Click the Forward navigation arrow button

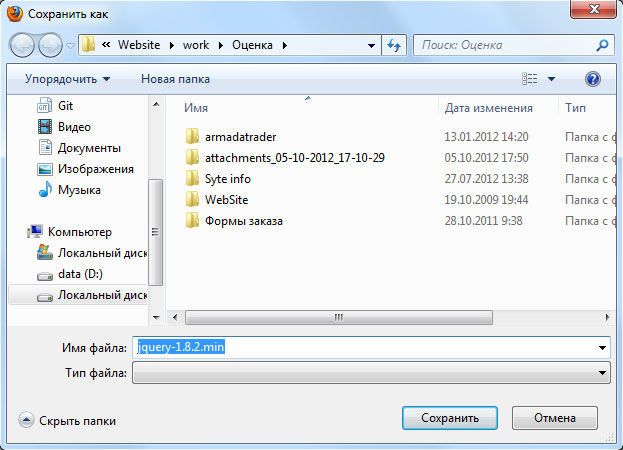[50, 45]
